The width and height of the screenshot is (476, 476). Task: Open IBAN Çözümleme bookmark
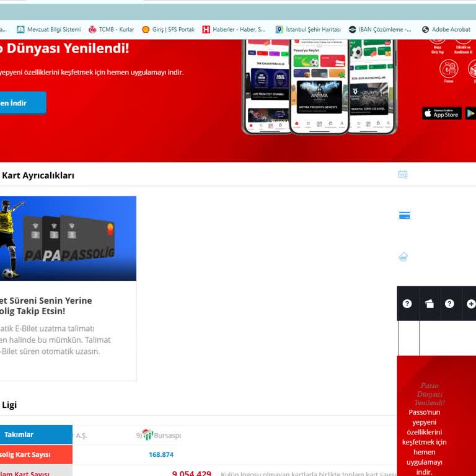point(380,30)
